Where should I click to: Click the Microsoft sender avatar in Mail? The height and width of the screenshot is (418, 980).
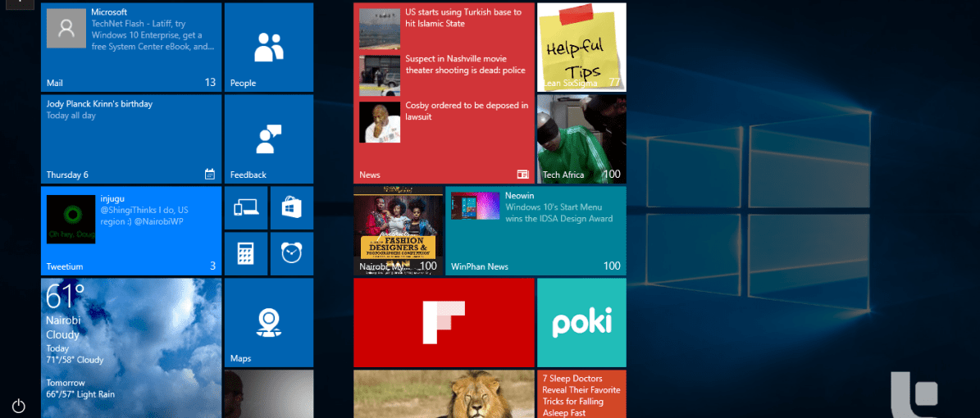pyautogui.click(x=66, y=28)
